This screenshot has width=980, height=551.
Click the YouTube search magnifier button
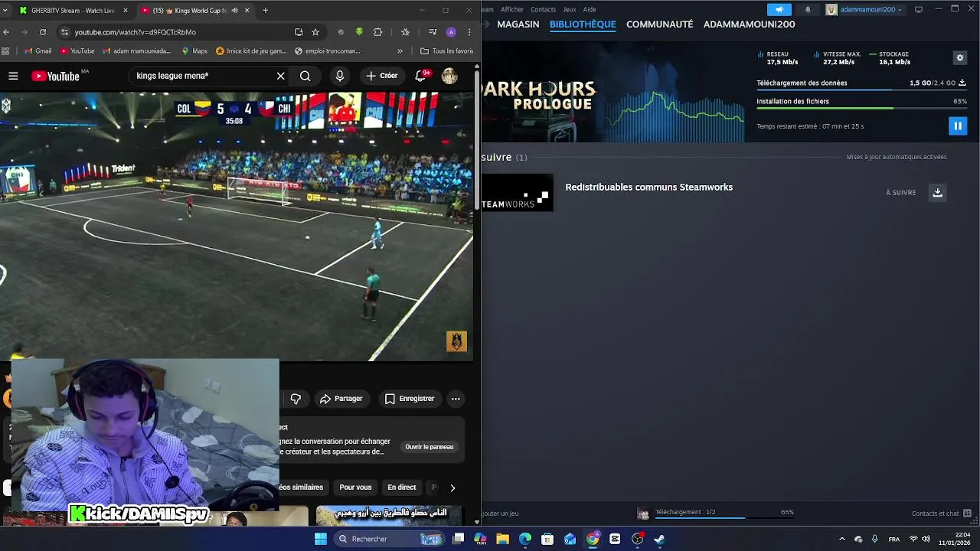(305, 76)
